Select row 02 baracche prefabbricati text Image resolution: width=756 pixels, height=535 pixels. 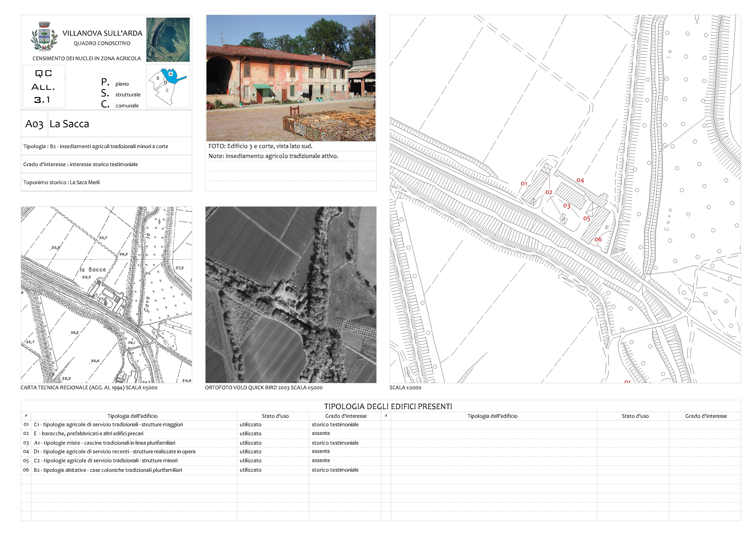pyautogui.click(x=89, y=434)
